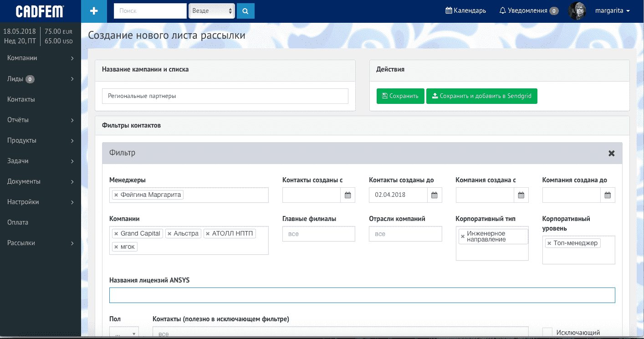Tick the Исключающий checkbox
Image resolution: width=644 pixels, height=339 pixels.
pyautogui.click(x=547, y=333)
